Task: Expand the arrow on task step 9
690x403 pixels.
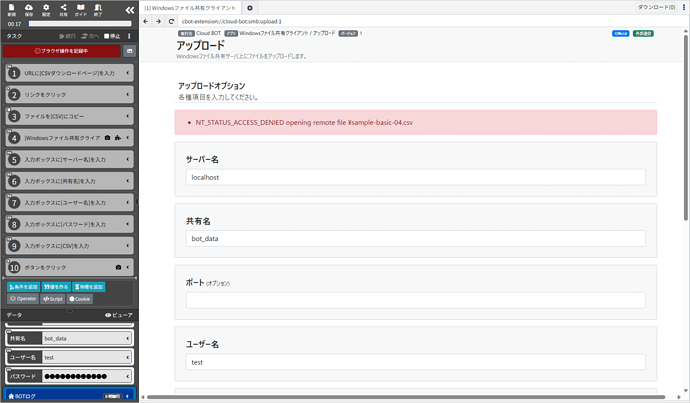Action: tap(128, 245)
